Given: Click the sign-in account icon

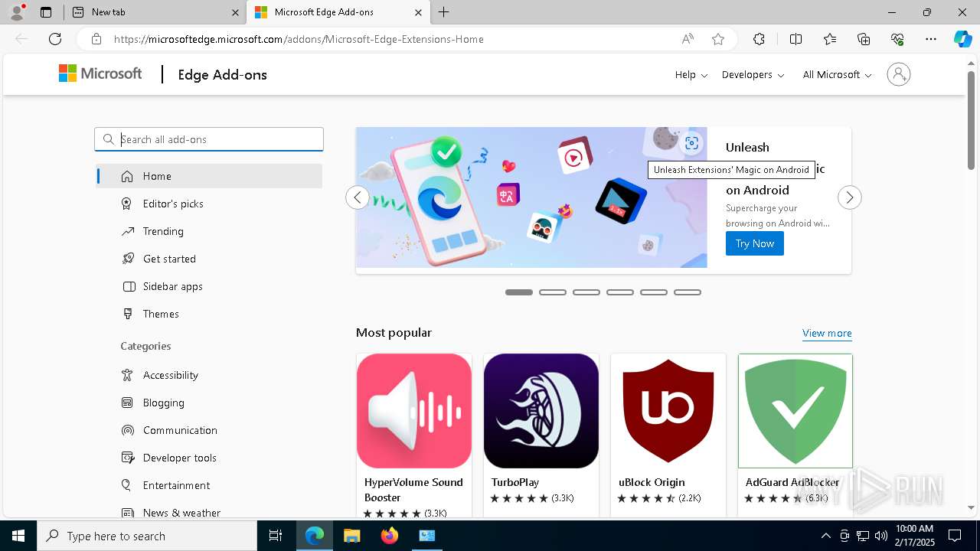Looking at the screenshot, I should (x=898, y=74).
